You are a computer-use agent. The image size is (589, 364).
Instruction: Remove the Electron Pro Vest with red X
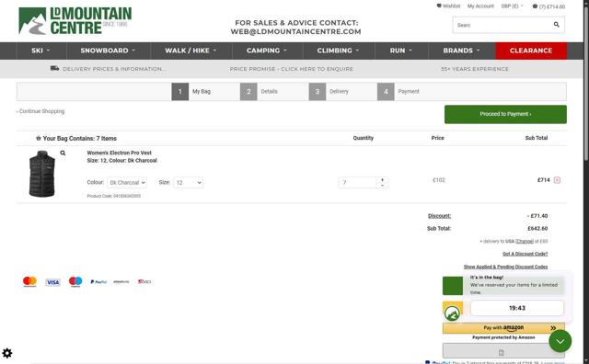tap(557, 180)
